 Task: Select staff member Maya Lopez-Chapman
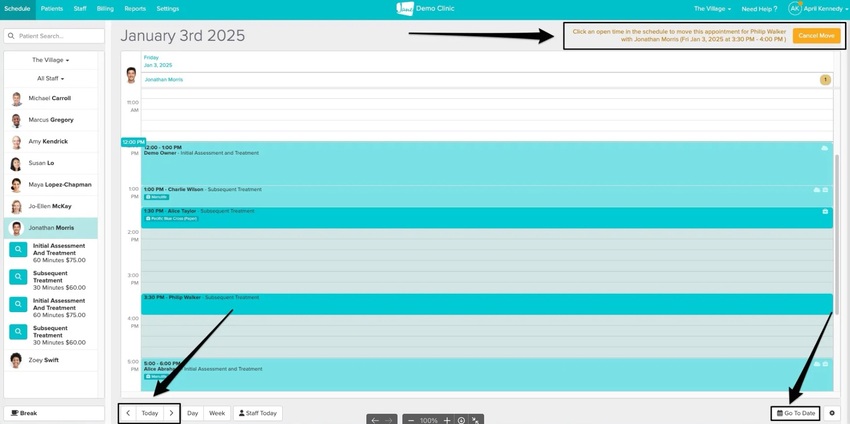click(x=50, y=185)
